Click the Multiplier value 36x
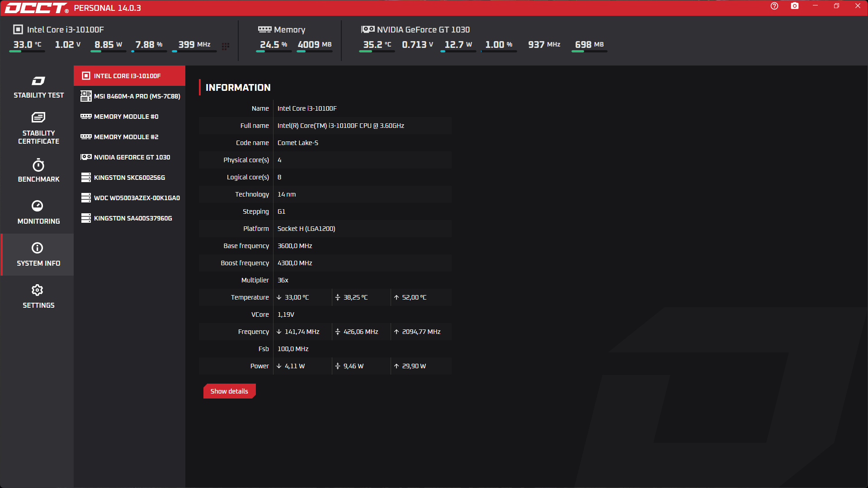This screenshot has width=868, height=488. (283, 280)
